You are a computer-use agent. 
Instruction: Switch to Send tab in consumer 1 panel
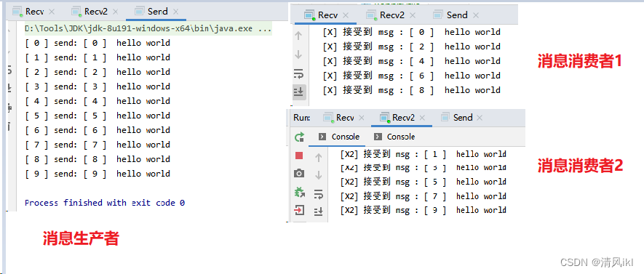pos(457,15)
